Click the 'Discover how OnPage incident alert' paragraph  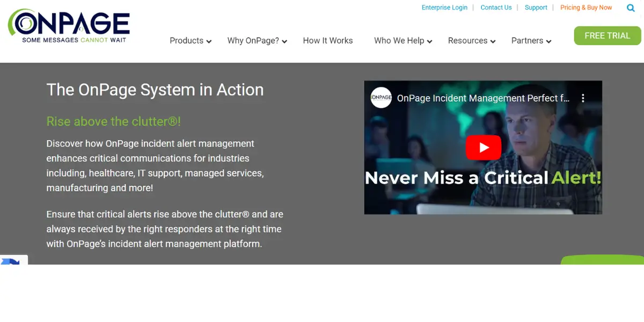[x=155, y=166]
